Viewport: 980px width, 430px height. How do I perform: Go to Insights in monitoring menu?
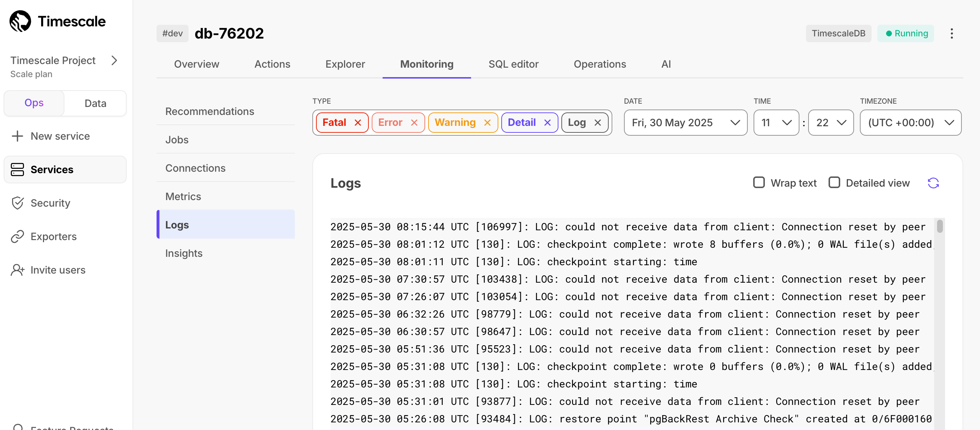(226, 253)
